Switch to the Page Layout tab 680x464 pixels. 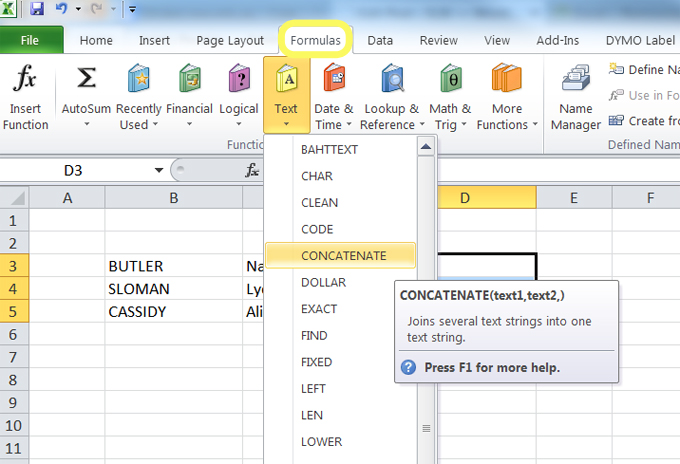[230, 41]
